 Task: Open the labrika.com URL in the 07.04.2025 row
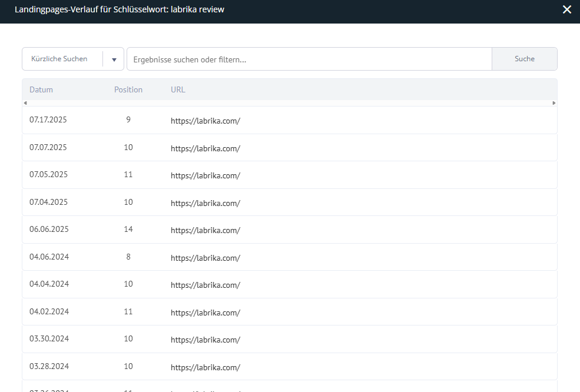[206, 203]
